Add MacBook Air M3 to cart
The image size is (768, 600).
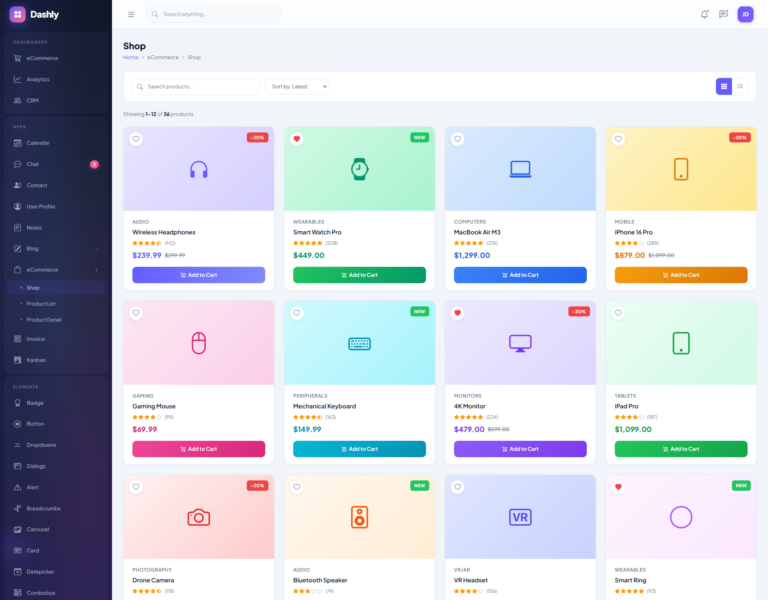(x=519, y=275)
